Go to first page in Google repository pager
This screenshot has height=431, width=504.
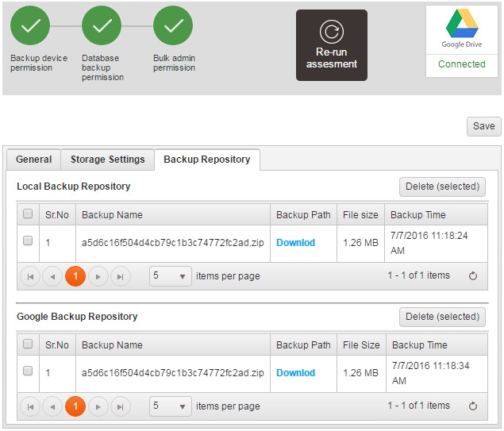[x=30, y=406]
